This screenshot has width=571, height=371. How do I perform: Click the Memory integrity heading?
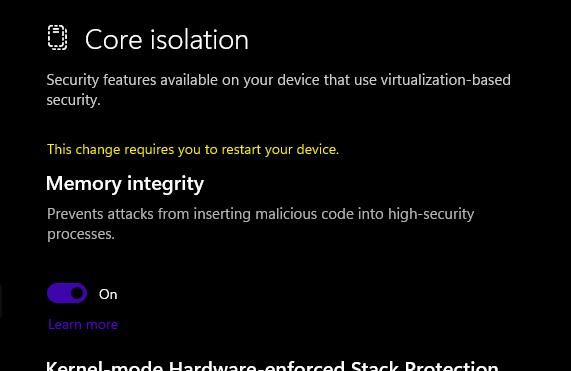(x=125, y=183)
